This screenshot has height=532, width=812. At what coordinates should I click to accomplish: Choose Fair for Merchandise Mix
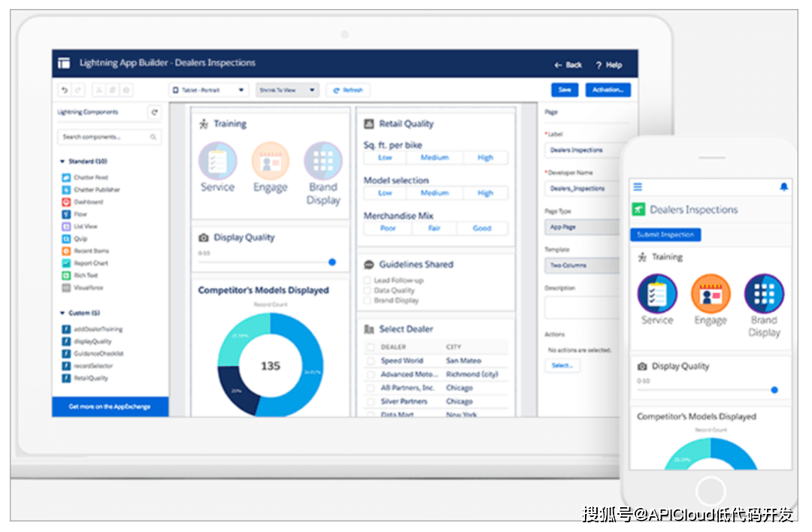click(435, 228)
